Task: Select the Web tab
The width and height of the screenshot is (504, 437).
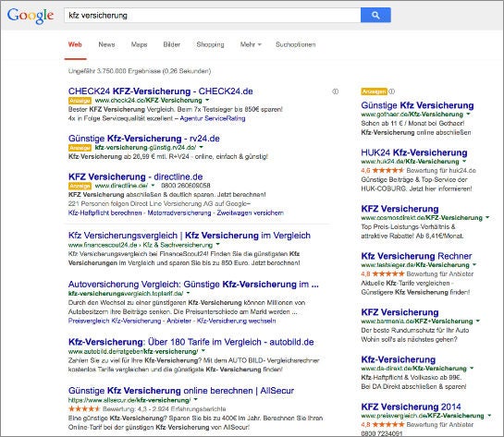Action: (75, 44)
